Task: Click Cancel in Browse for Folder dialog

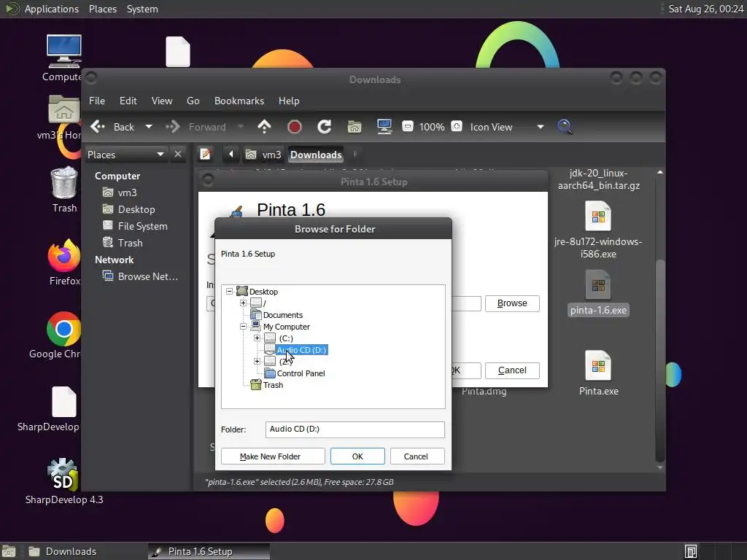Action: 417,456
